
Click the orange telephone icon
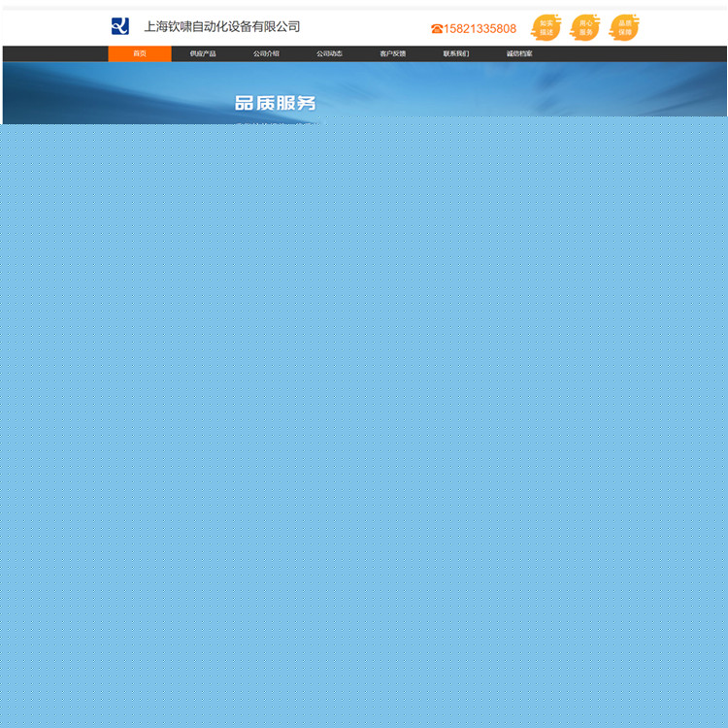437,29
